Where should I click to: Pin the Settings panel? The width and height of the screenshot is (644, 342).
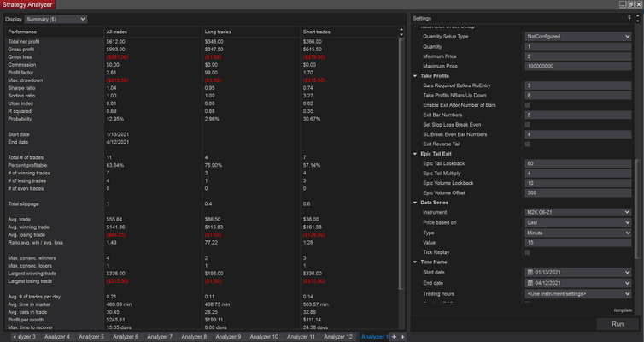[x=629, y=18]
